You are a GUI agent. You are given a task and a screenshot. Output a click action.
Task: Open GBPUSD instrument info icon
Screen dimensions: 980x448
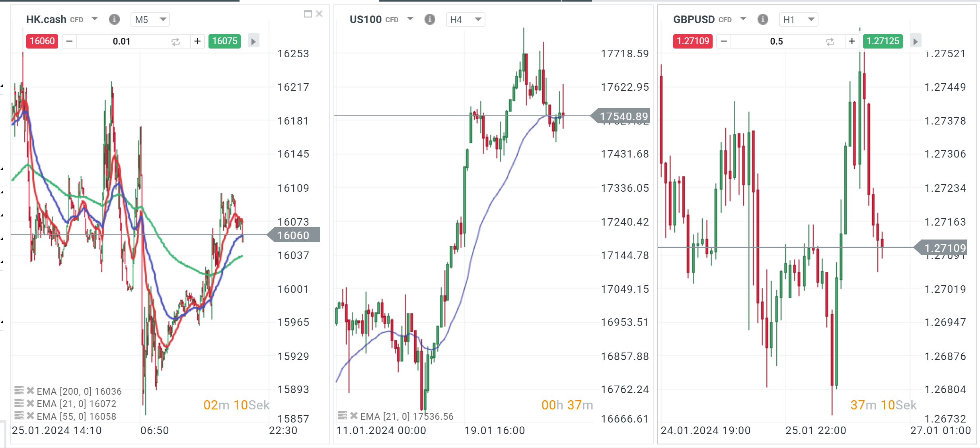point(763,19)
